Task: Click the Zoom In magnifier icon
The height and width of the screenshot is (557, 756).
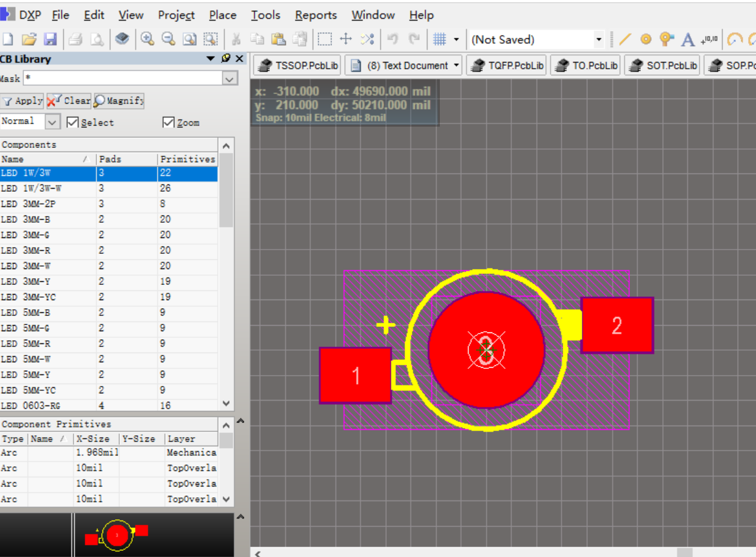Action: (x=147, y=40)
